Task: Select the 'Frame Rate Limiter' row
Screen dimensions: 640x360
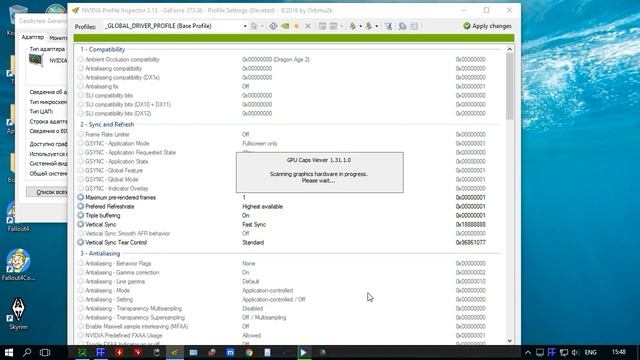Action: point(288,134)
